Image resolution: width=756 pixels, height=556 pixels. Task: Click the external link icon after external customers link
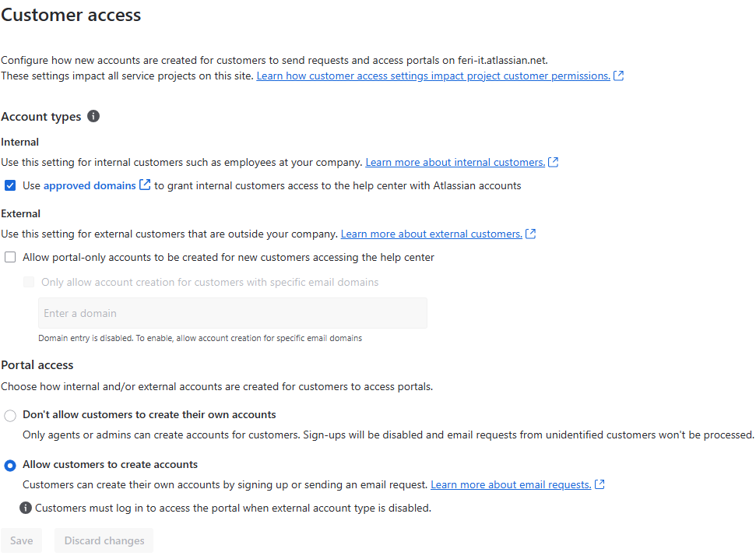tap(531, 234)
